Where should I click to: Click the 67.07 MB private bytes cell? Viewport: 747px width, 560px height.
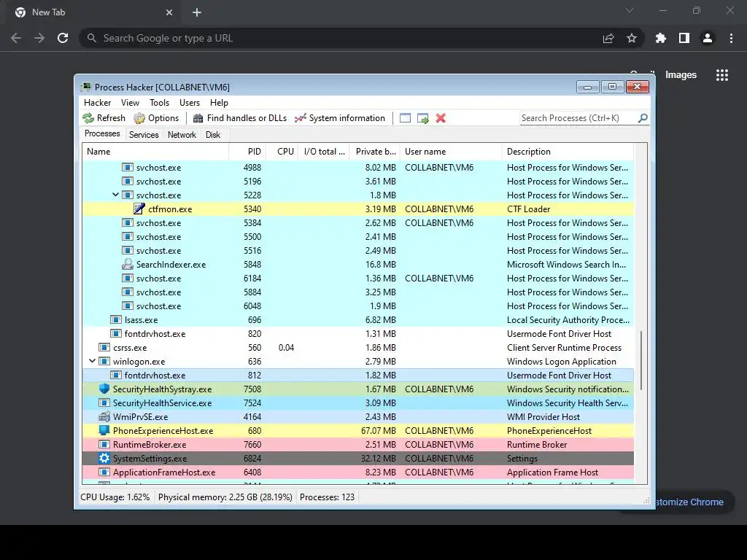pyautogui.click(x=379, y=430)
